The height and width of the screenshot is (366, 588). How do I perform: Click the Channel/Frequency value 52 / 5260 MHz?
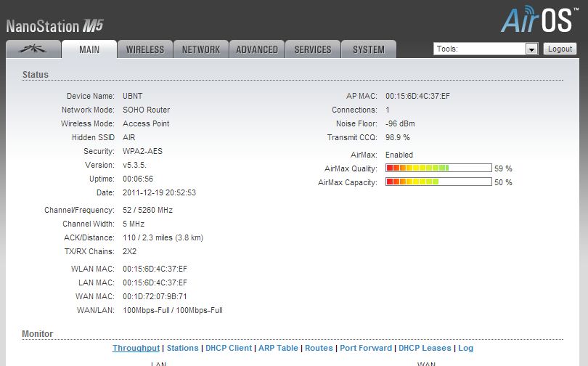147,210
